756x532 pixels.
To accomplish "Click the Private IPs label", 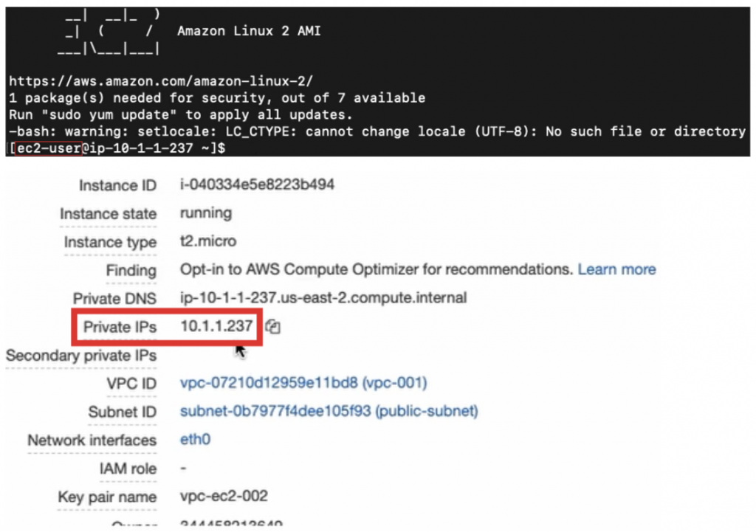I will (x=120, y=327).
